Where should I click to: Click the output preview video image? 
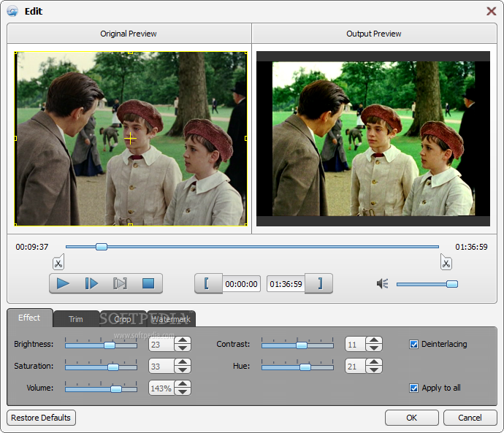373,139
